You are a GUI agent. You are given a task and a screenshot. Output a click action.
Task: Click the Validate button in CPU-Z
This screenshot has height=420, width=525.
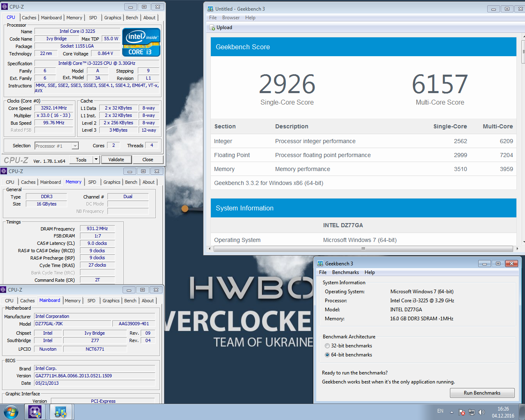(x=116, y=160)
